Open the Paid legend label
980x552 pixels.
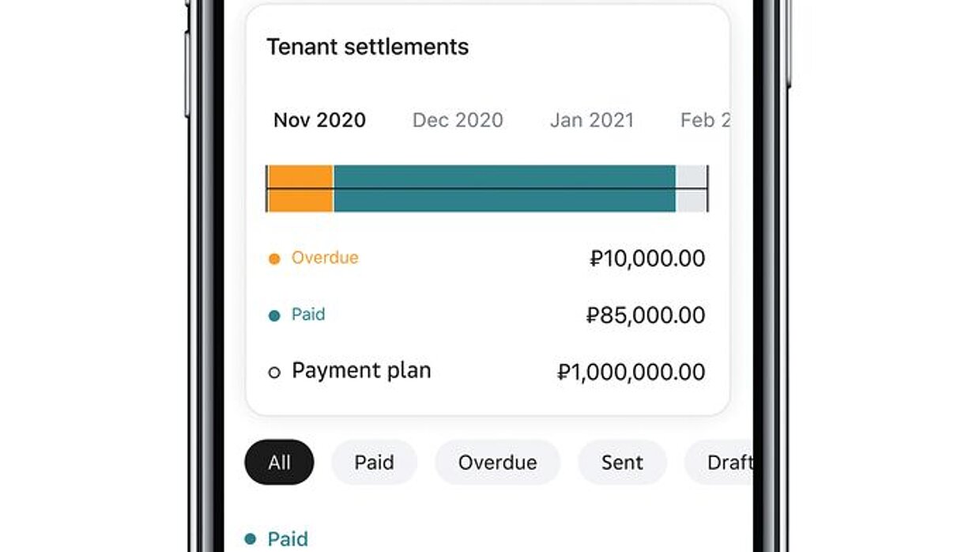pos(308,315)
